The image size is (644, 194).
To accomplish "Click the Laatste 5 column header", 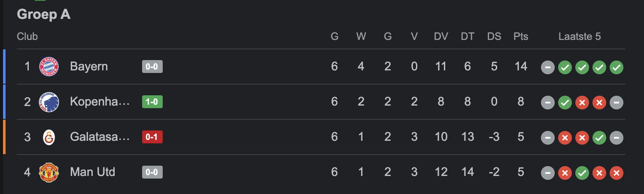I will pos(580,36).
